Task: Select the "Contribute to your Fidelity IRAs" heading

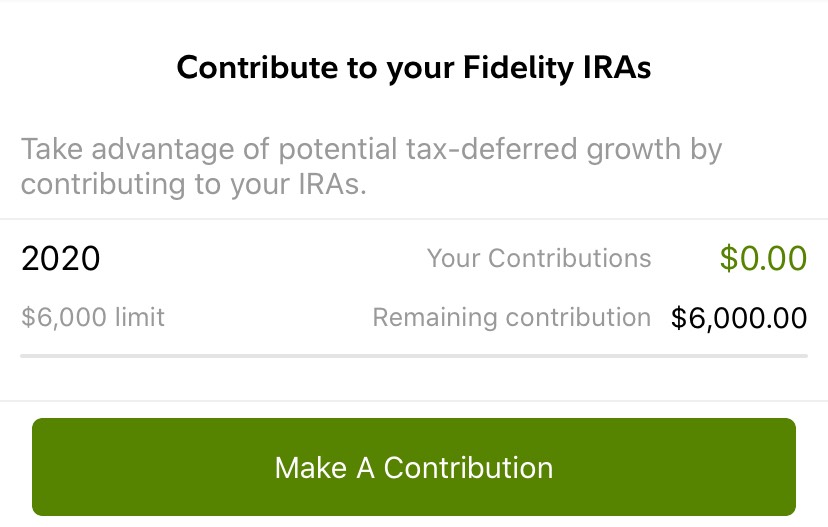Action: (x=414, y=68)
